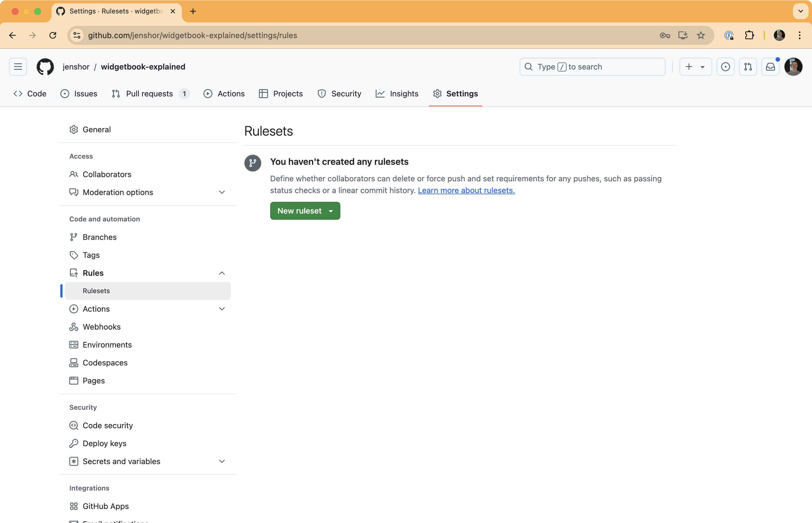Screen dimensions: 812x523
Task: Open the issues icon in header
Action: coord(725,66)
